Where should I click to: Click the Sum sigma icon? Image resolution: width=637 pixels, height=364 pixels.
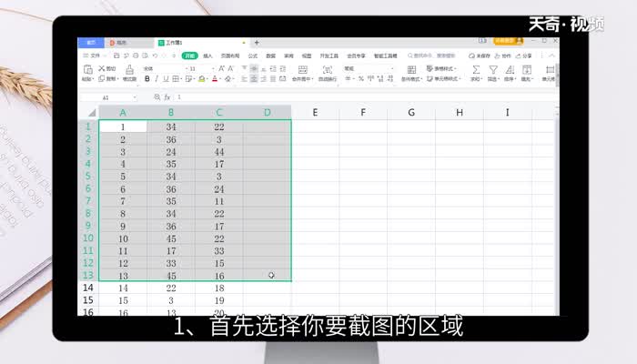[x=476, y=69]
